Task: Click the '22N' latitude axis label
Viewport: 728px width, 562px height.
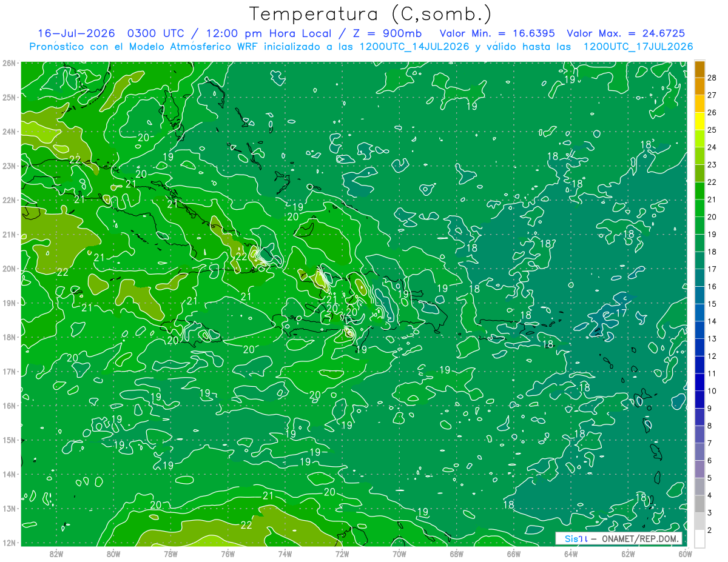Action: (x=9, y=200)
